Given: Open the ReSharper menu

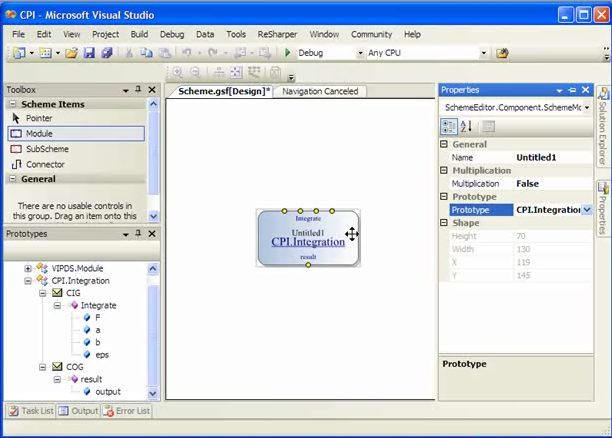Looking at the screenshot, I should pyautogui.click(x=277, y=34).
